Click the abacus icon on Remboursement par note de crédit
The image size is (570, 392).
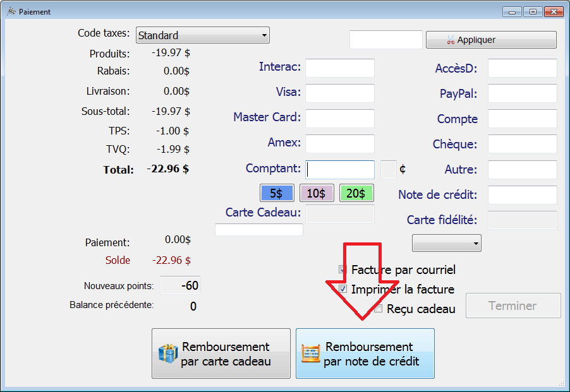tap(311, 353)
